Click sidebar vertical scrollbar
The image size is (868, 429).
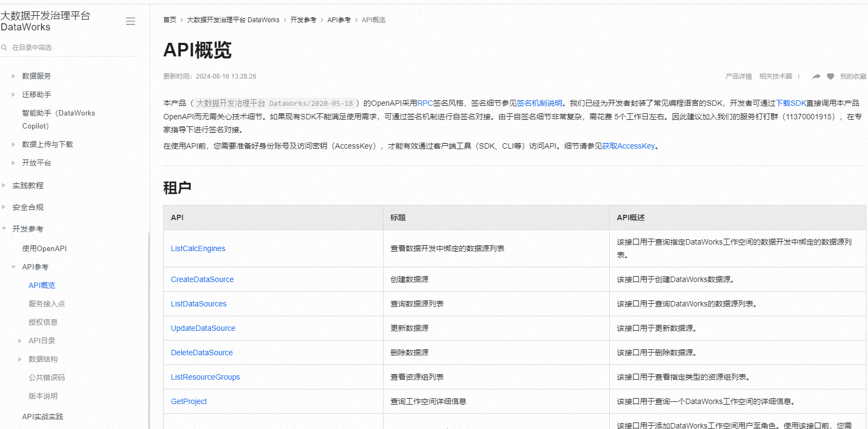tap(149, 331)
